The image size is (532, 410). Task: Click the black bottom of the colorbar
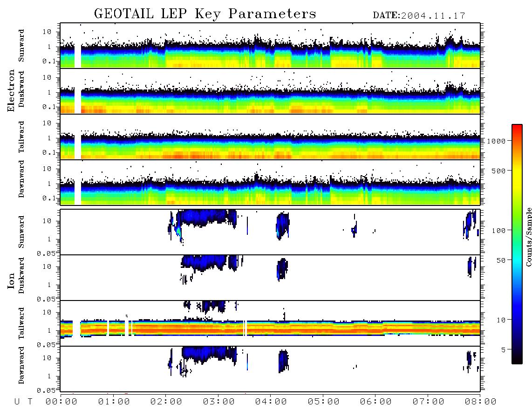coord(517,361)
